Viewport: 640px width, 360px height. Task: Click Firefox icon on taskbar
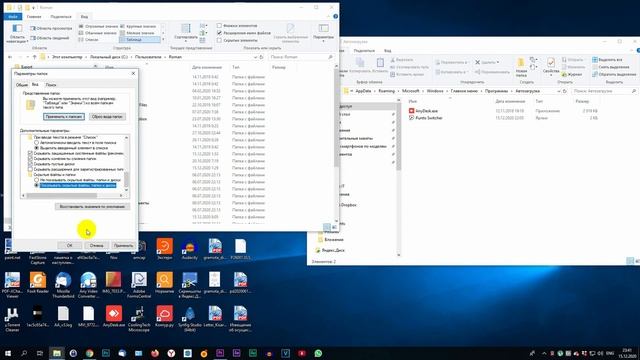pos(155,353)
